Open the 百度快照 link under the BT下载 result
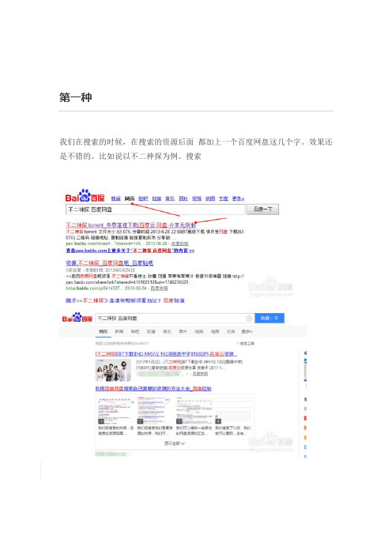This screenshot has width=392, height=555. 200,374
